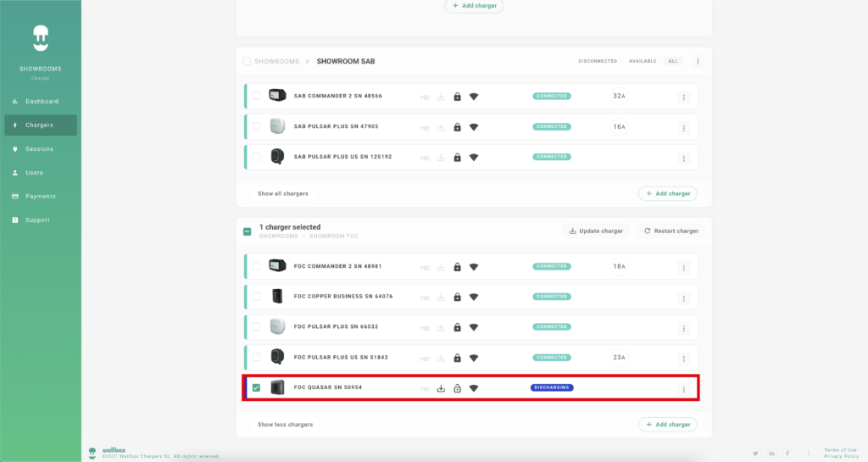The image size is (868, 462).
Task: Open three-dot menu for FOC Copper Business
Action: coord(684,298)
